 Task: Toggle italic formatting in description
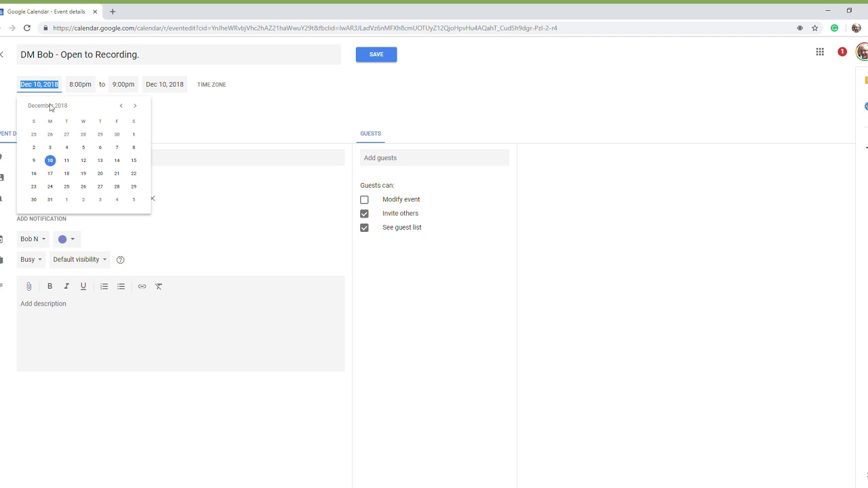tap(66, 287)
